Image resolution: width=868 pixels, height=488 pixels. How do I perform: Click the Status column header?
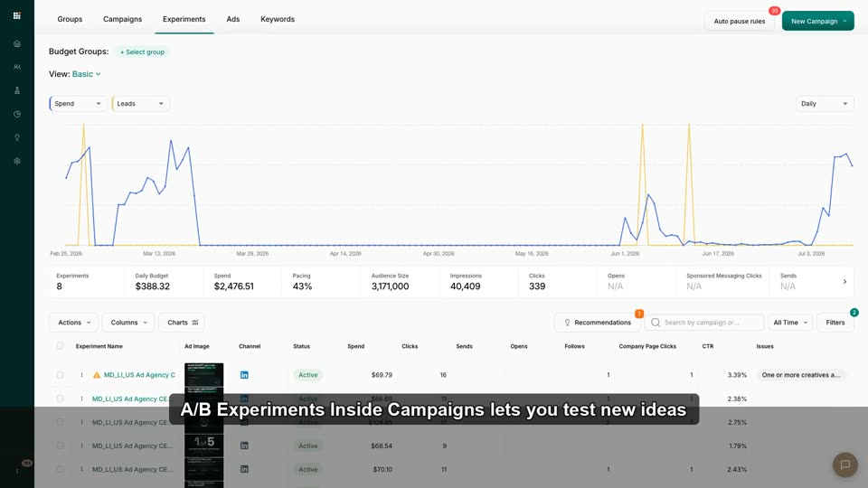pos(301,346)
